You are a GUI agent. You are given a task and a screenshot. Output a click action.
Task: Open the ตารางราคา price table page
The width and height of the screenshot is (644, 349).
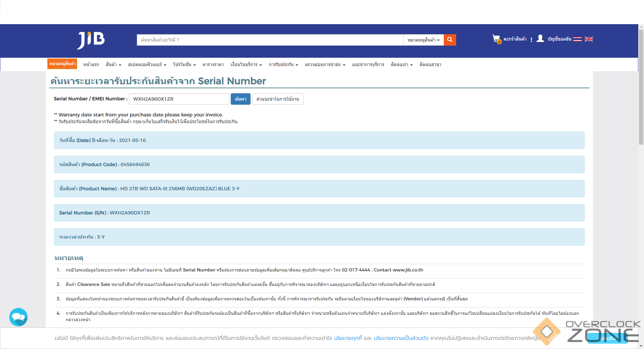213,64
